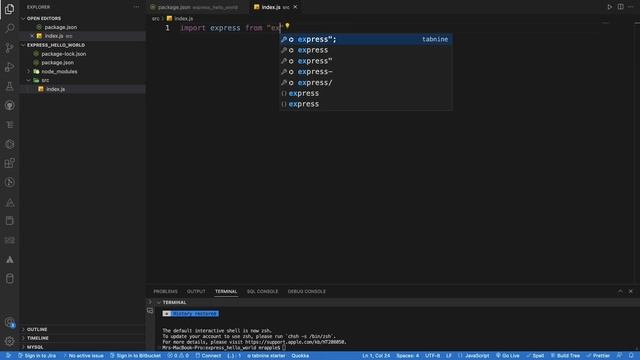Collapse the src folder
Image resolution: width=640 pixels, height=360 pixels.
tap(45, 80)
